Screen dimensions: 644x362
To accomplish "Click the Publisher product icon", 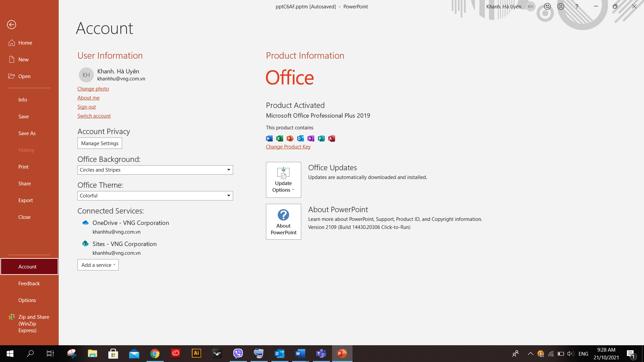I will tap(321, 138).
